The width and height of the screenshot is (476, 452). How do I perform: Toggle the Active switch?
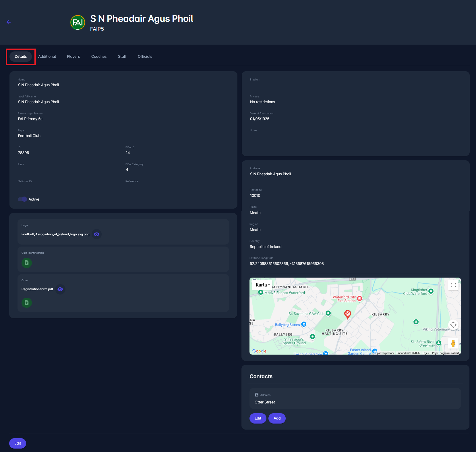pos(22,199)
